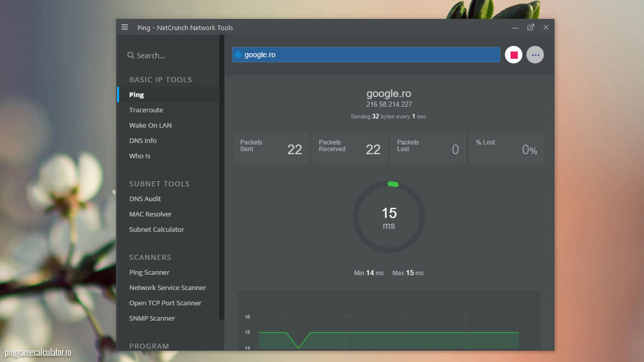Viewport: 644px width, 362px height.
Task: Close the NetCrunch Tools window
Action: click(x=546, y=27)
